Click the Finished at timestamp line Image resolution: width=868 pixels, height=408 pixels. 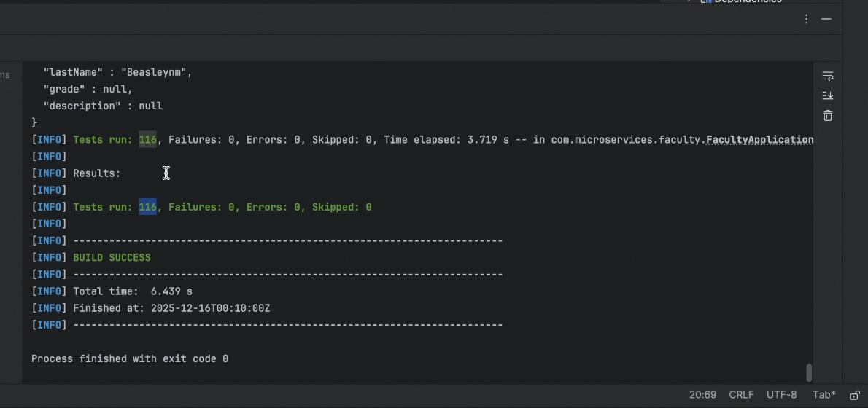click(x=171, y=308)
